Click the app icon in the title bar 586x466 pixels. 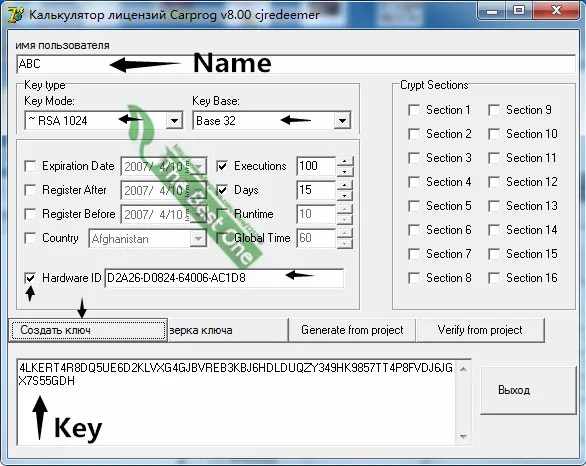point(15,14)
